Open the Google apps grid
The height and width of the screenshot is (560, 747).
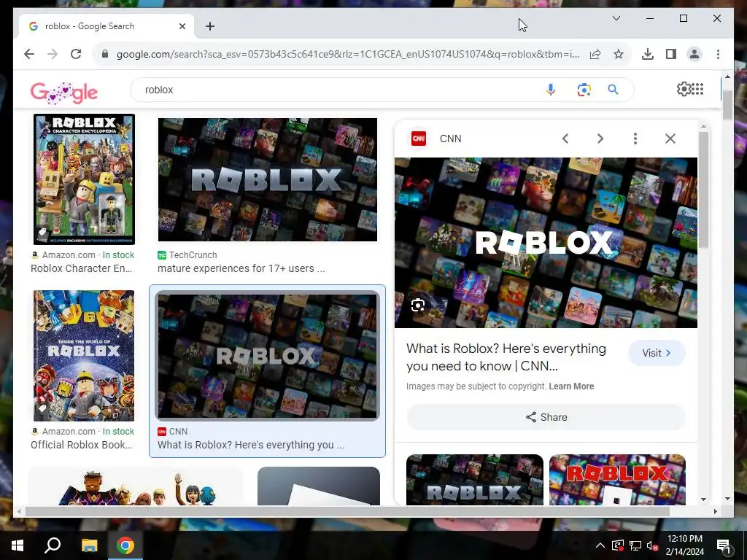[x=697, y=89]
